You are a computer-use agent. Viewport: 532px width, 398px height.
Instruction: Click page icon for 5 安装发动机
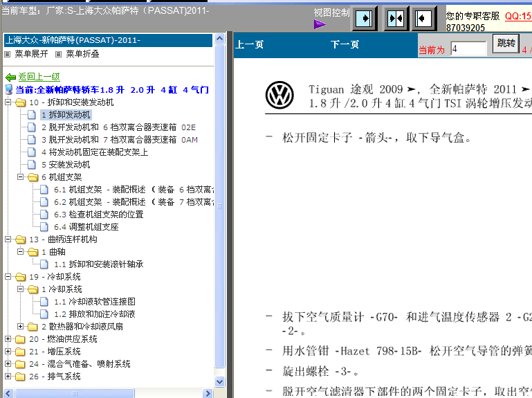point(32,165)
